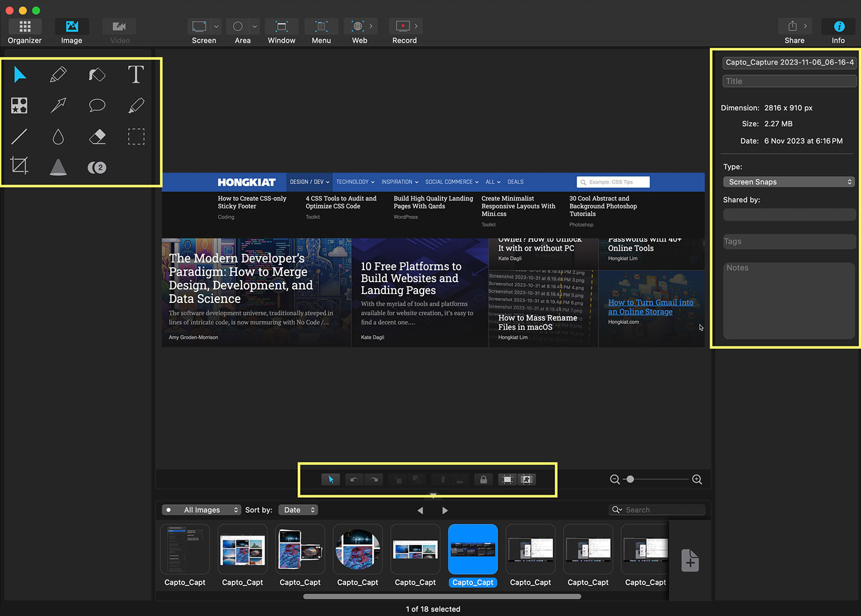Open the Type dropdown showing Screen Snaps
Screen dimensions: 861x616
click(789, 182)
